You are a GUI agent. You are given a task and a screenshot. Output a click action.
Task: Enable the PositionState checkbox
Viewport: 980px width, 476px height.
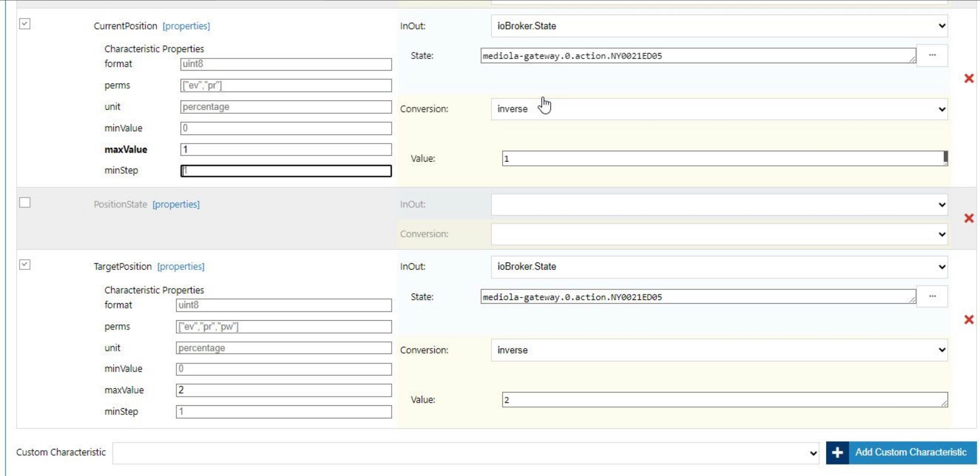[25, 203]
